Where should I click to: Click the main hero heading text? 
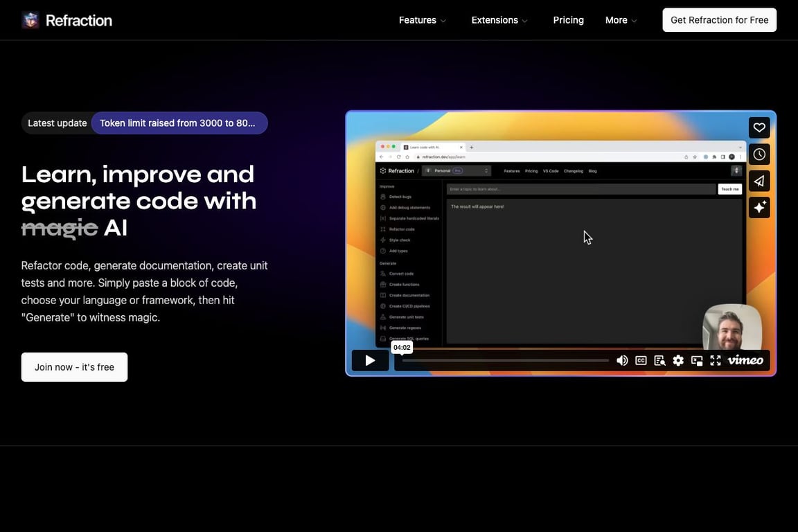tap(139, 201)
